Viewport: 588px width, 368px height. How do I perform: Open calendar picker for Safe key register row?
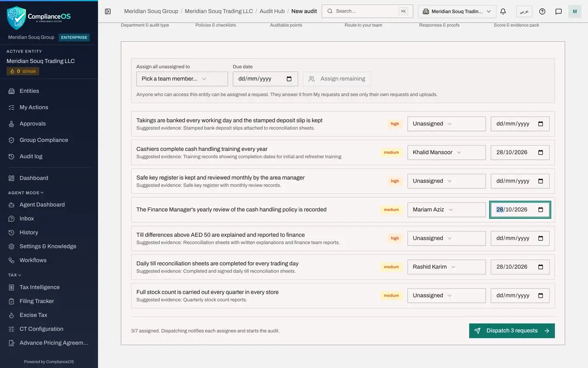541,181
